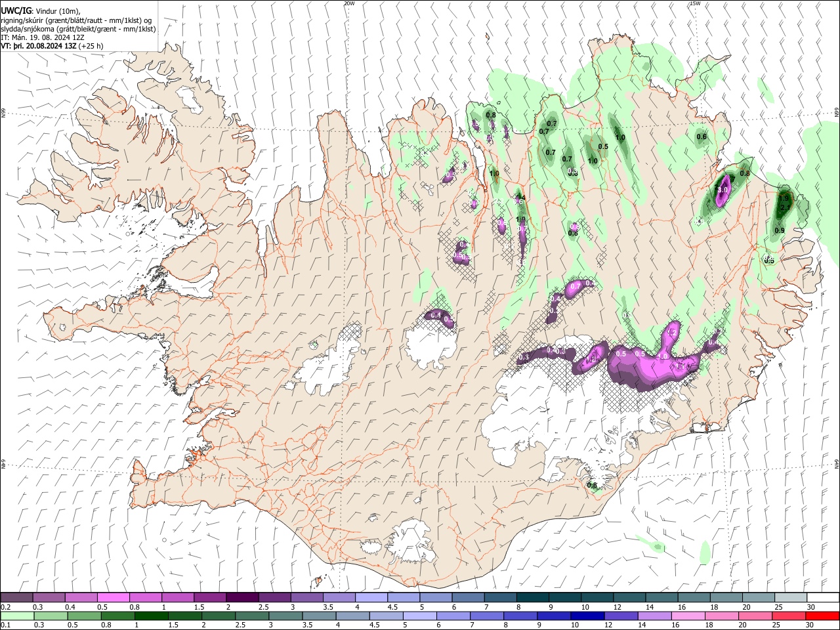Click the 'VT: þri. 20.08.2024 13Z (+25 h)' line
This screenshot has width=840, height=630.
tap(52, 46)
